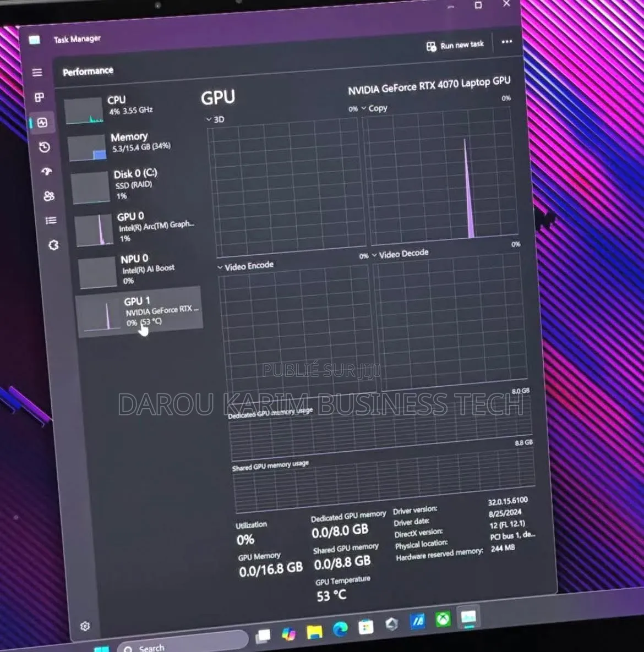Click the NVIDIA GeForce RTX 4070 Laptop GPU title
This screenshot has width=644, height=652.
(x=429, y=85)
